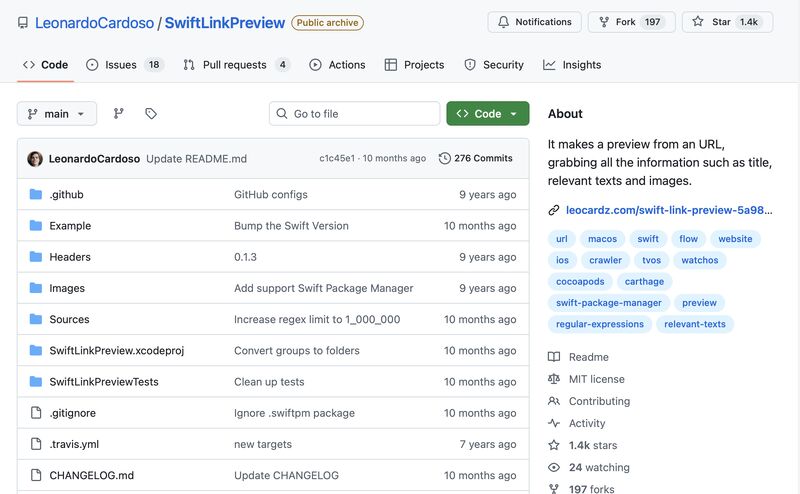Click the Example folder icon

(x=36, y=226)
